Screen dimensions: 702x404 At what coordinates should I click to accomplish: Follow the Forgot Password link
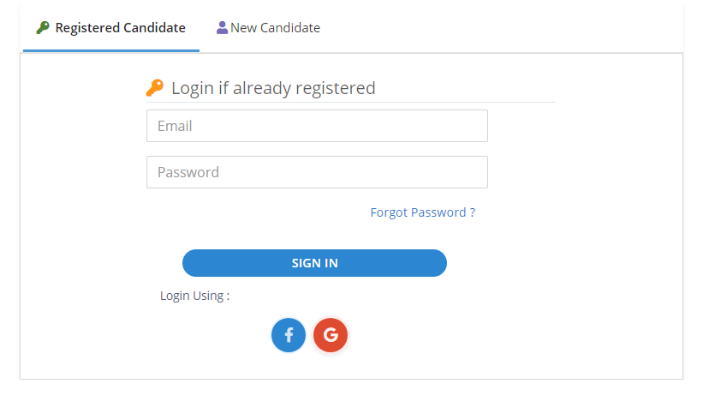(422, 212)
